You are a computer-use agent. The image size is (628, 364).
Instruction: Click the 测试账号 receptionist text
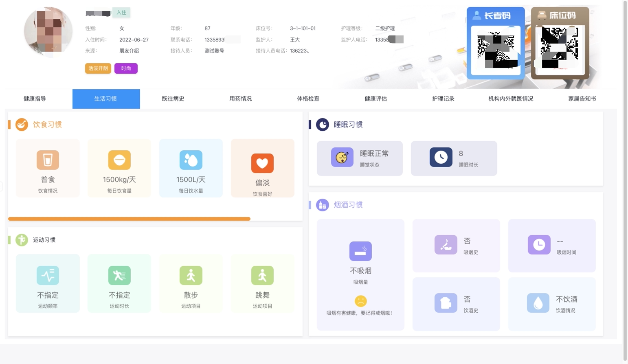click(214, 51)
